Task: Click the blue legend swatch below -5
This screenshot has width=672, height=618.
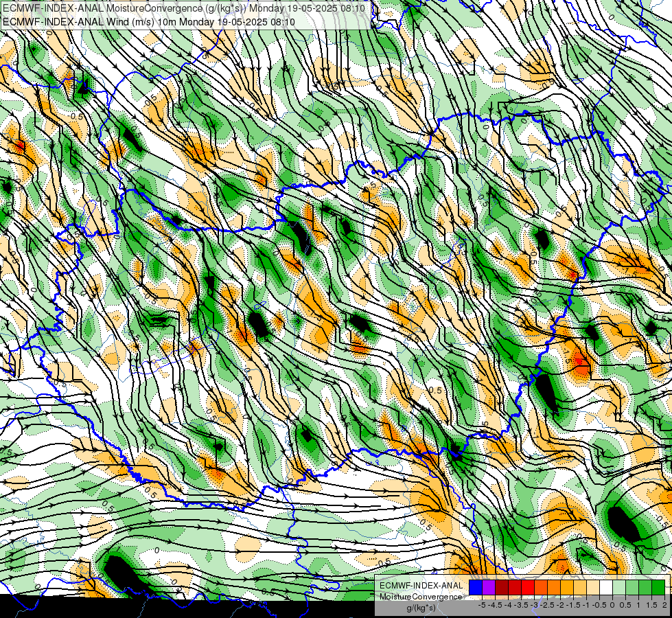Action: tap(475, 588)
